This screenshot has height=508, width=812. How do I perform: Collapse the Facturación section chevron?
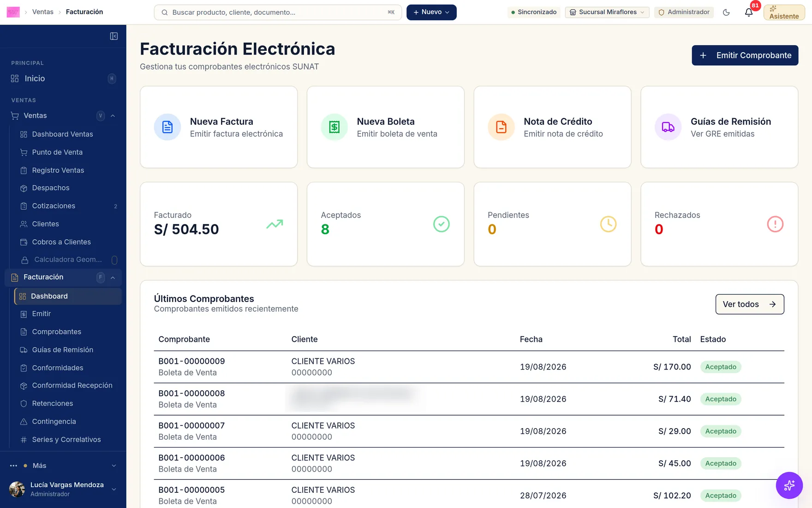[x=113, y=278]
